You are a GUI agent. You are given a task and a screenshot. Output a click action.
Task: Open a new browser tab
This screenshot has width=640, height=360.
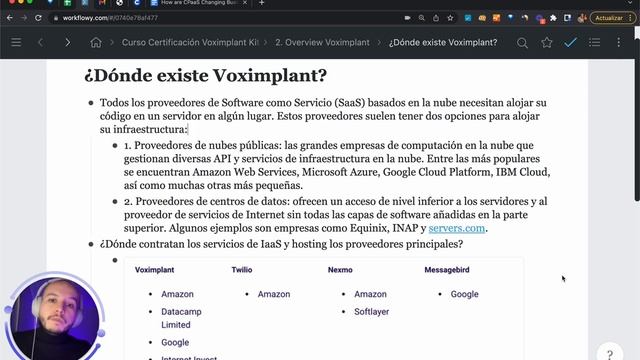point(262,3)
